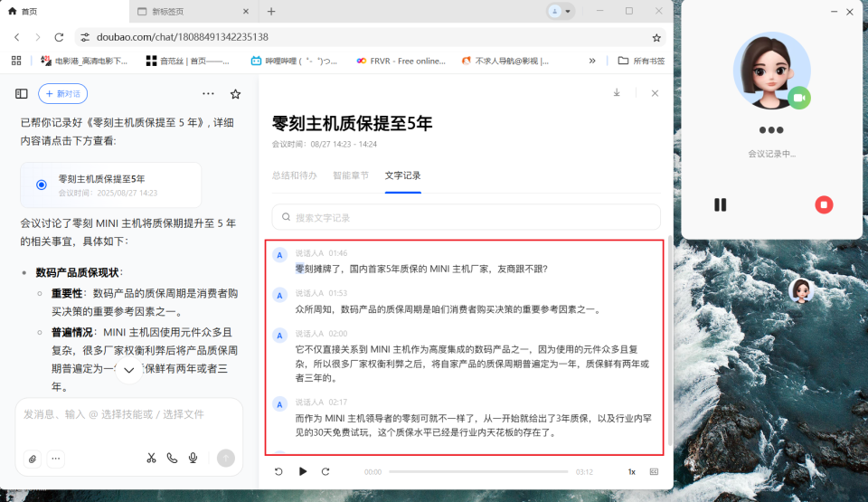Toggle the Doubao sidebar panel icon
The width and height of the screenshot is (868, 502).
(x=21, y=94)
